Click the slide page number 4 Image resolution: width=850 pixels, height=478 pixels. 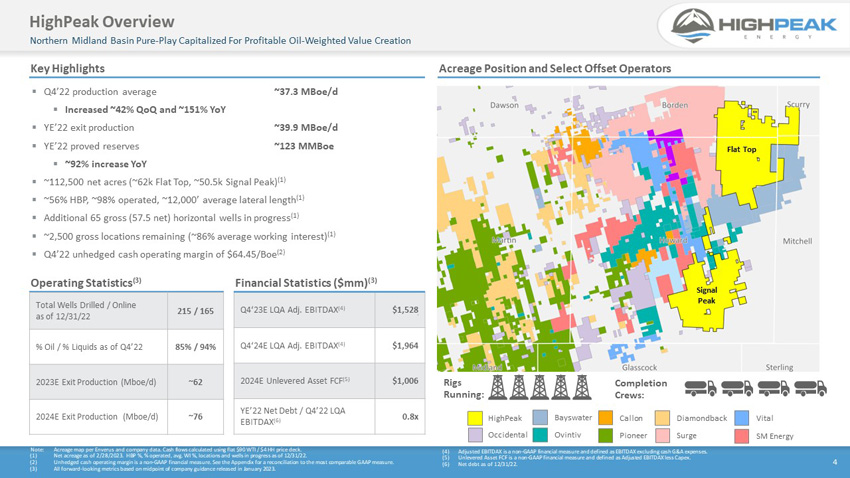click(835, 462)
